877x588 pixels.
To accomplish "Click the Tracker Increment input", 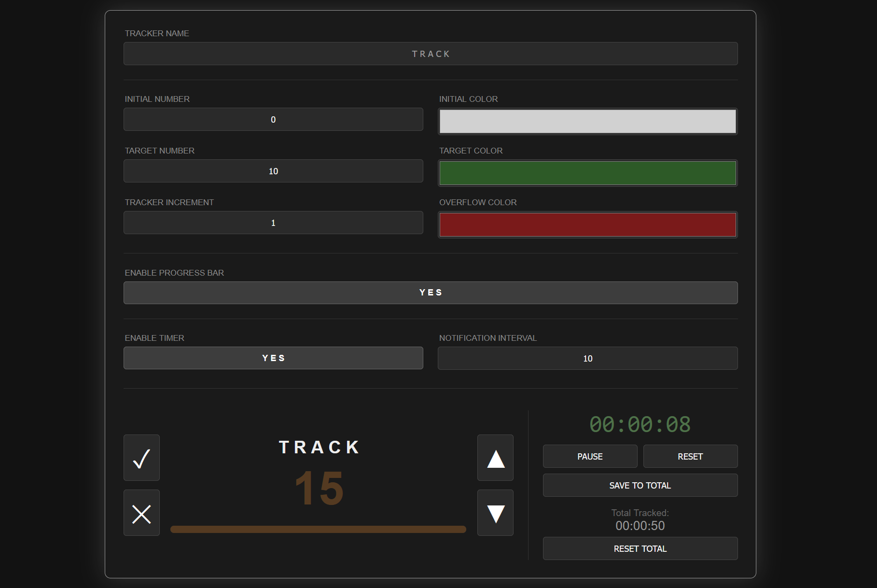I will point(273,223).
